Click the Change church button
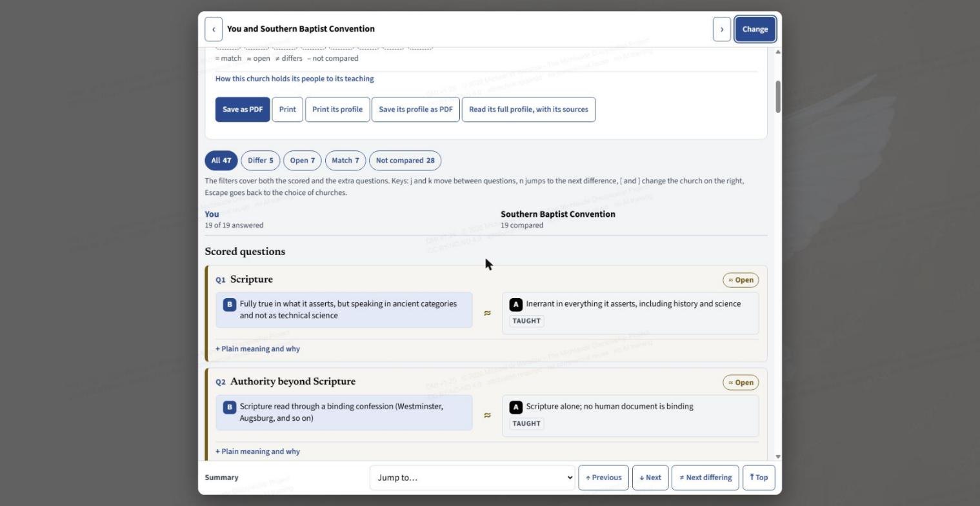980x506 pixels. pyautogui.click(x=755, y=29)
